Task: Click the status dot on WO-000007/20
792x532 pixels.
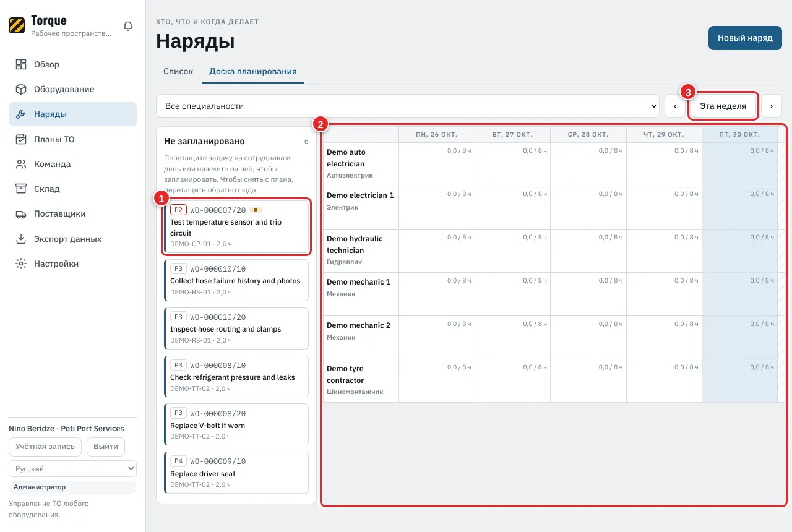Action: coord(256,210)
